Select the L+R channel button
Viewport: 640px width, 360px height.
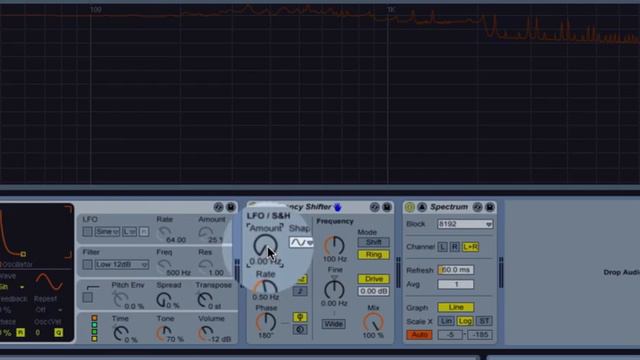coord(470,247)
